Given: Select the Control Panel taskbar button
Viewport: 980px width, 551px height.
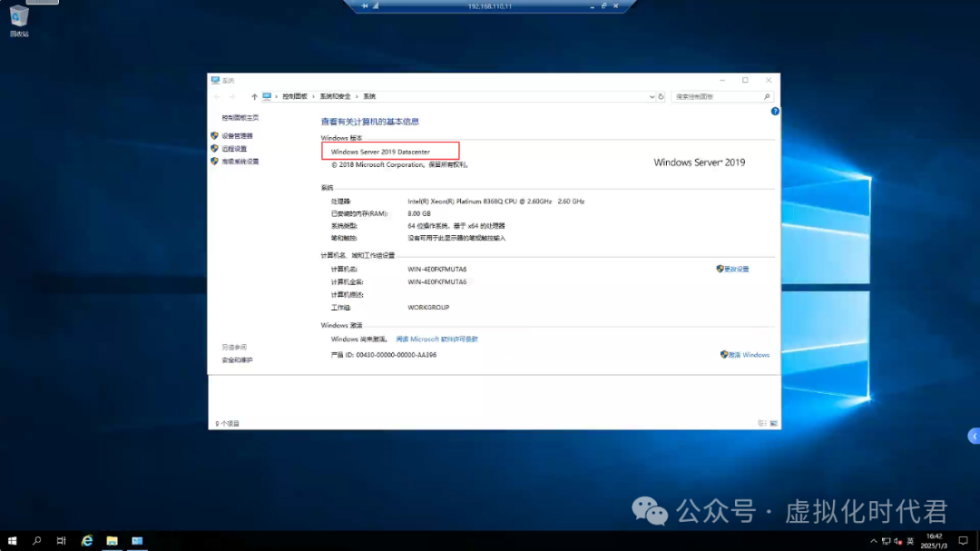Looking at the screenshot, I should tap(137, 541).
